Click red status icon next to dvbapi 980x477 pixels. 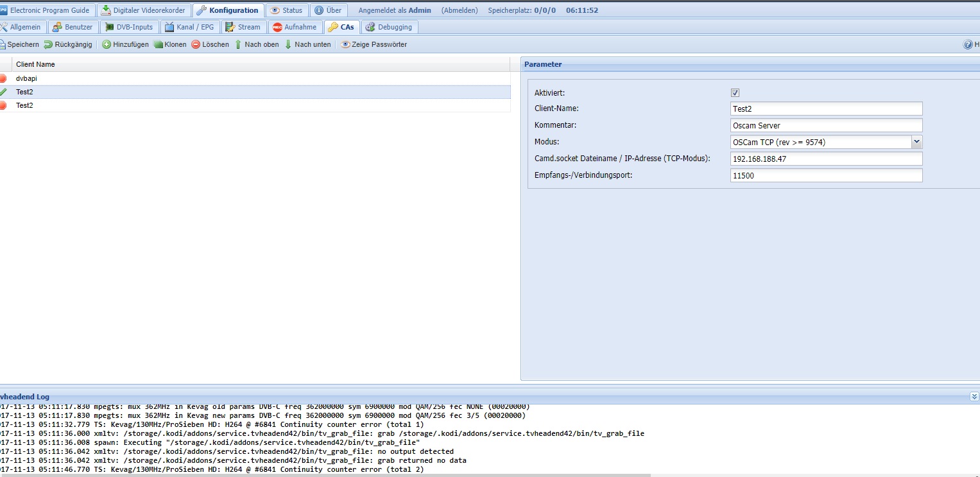[x=3, y=78]
